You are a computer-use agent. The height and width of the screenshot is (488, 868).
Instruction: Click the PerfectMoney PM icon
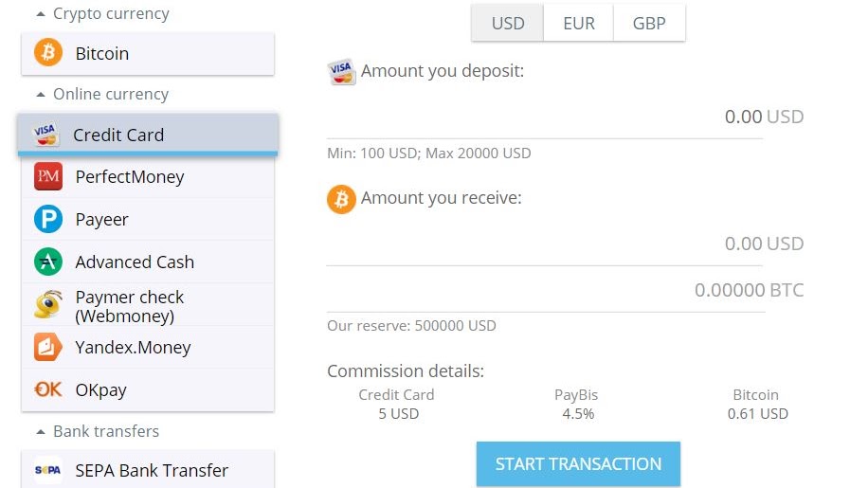[47, 177]
